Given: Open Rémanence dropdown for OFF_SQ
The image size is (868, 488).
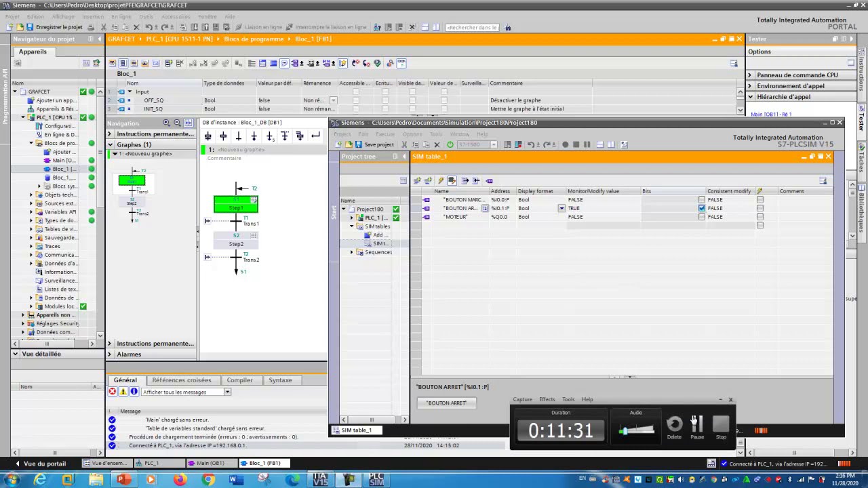Looking at the screenshot, I should tap(333, 100).
